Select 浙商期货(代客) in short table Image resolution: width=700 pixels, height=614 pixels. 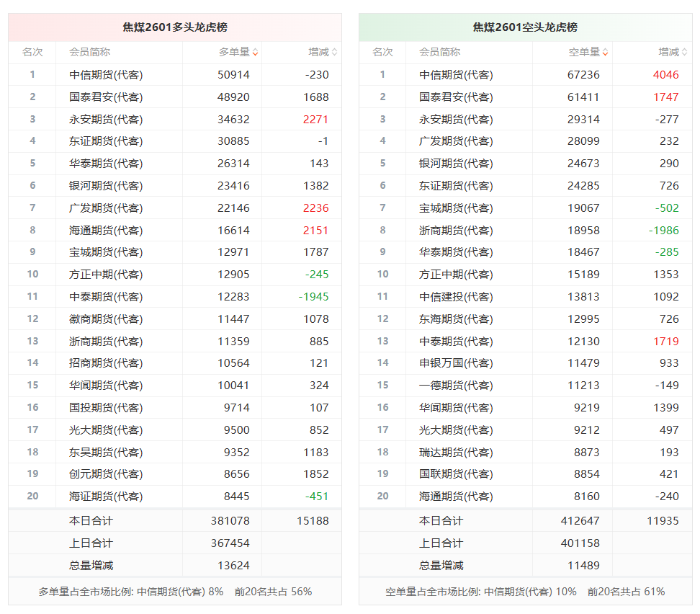point(456,231)
